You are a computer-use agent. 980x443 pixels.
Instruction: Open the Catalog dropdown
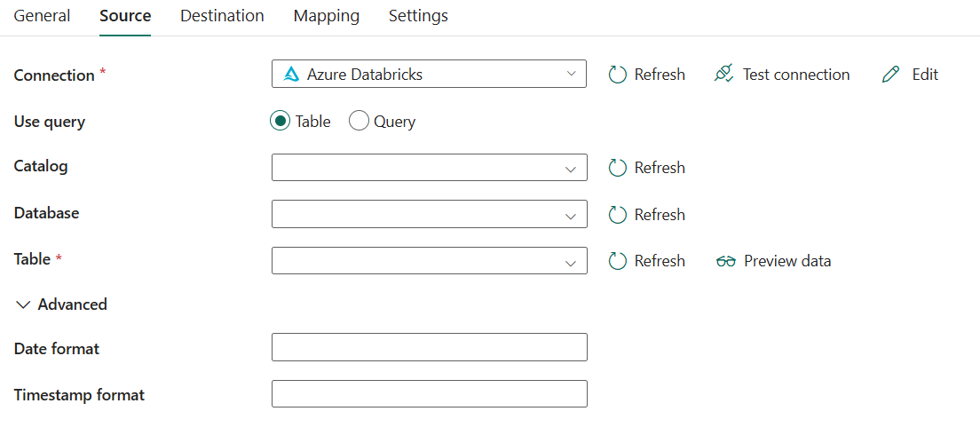click(x=430, y=168)
